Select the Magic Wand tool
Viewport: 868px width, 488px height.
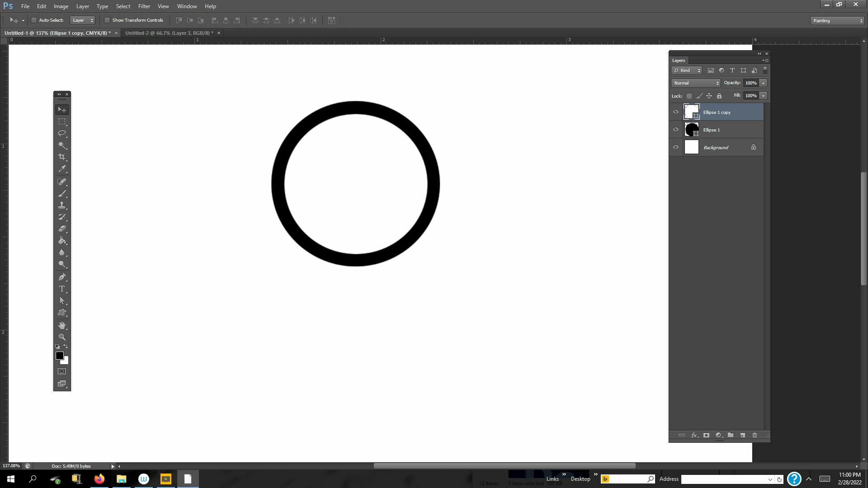coord(62,145)
